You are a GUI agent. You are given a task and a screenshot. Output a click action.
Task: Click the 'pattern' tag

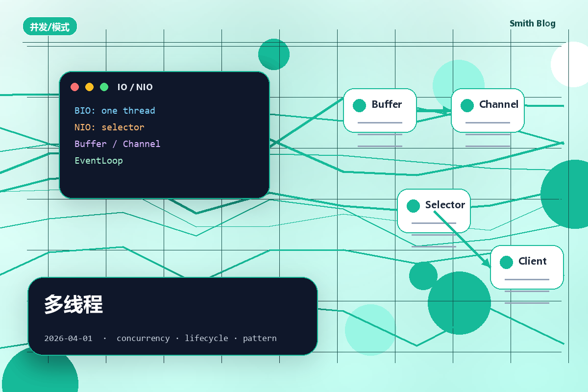pyautogui.click(x=260, y=338)
